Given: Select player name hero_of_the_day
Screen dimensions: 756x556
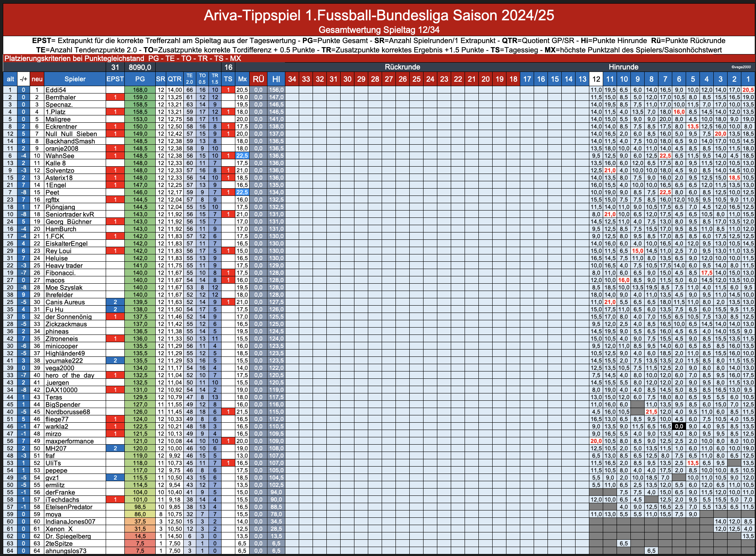Looking at the screenshot, I should point(70,375).
